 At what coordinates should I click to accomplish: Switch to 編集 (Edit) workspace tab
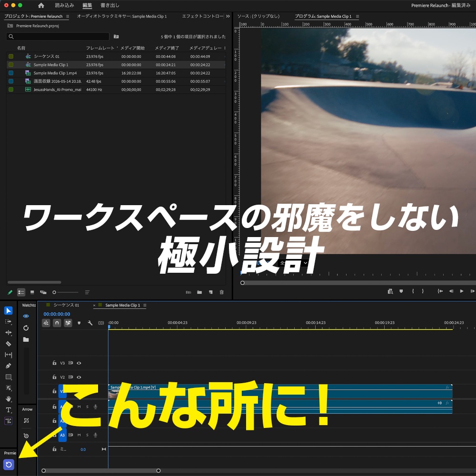pos(87,5)
